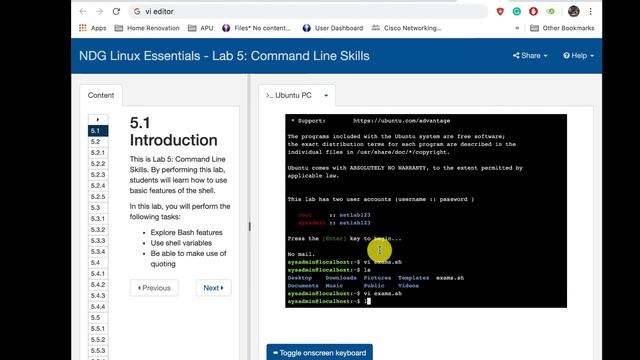Click the terminal cursor at the last prompt
Image resolution: width=640 pixels, height=360 pixels.
coord(369,301)
